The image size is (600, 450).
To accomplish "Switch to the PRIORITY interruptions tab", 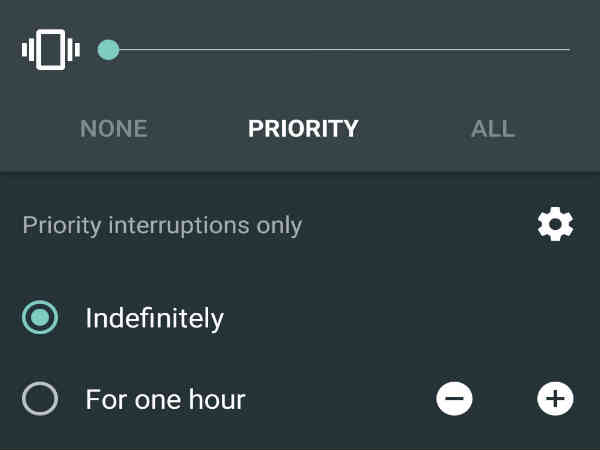I will (x=303, y=129).
